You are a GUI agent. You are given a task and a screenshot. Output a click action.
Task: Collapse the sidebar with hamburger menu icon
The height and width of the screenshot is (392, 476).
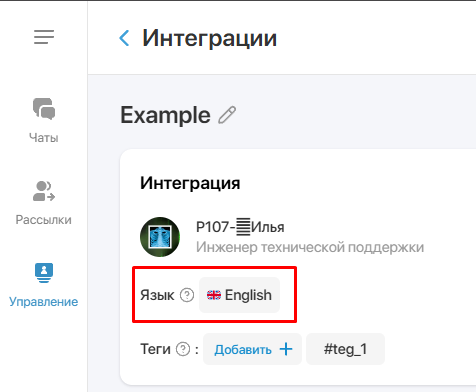point(44,37)
